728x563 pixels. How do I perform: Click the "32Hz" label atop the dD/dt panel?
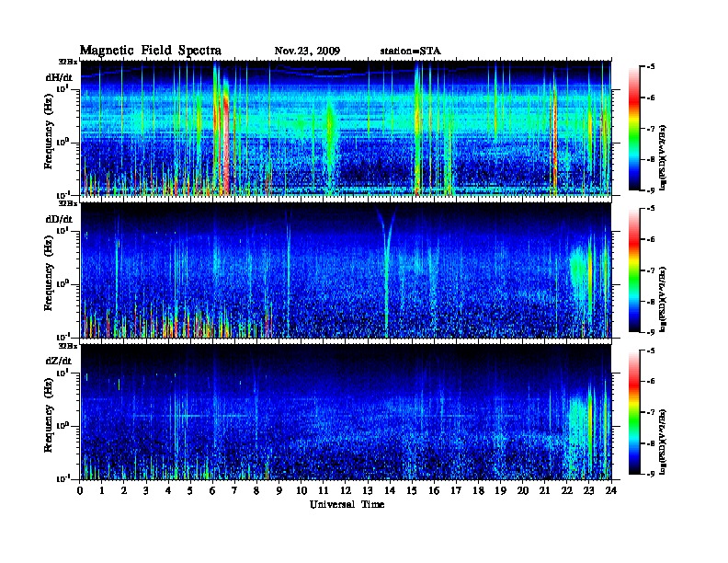coord(67,203)
